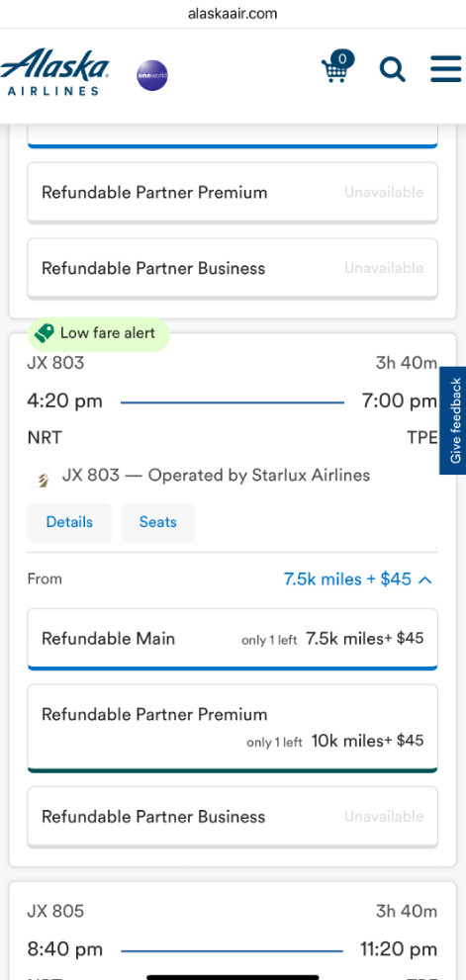The width and height of the screenshot is (466, 980).
Task: Select Refundable Main fare 7.5k miles
Action: (233, 639)
